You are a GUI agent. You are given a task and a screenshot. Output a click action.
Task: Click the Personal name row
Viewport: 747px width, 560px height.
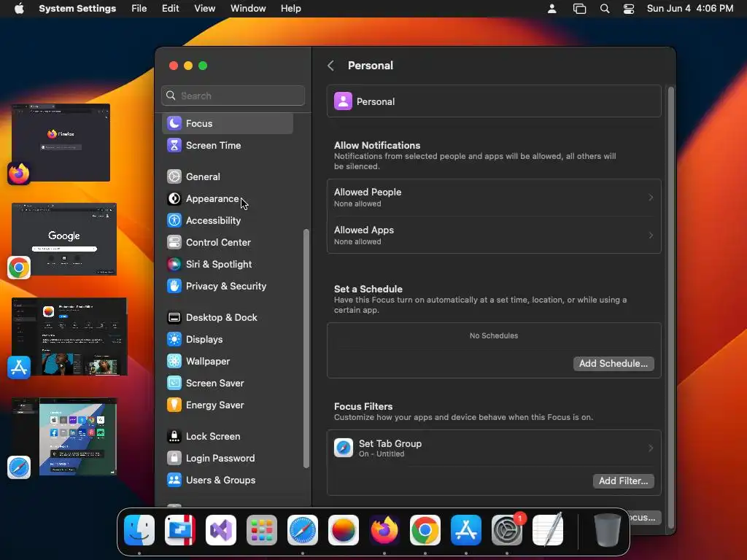point(494,101)
